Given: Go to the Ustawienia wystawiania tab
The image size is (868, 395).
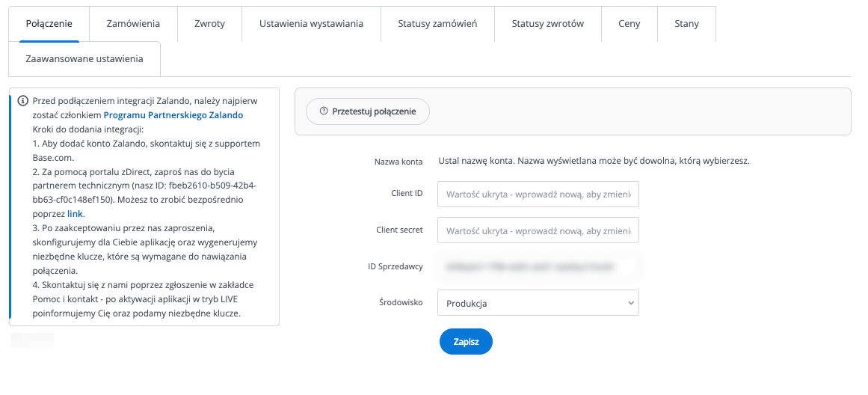Looking at the screenshot, I should (311, 24).
